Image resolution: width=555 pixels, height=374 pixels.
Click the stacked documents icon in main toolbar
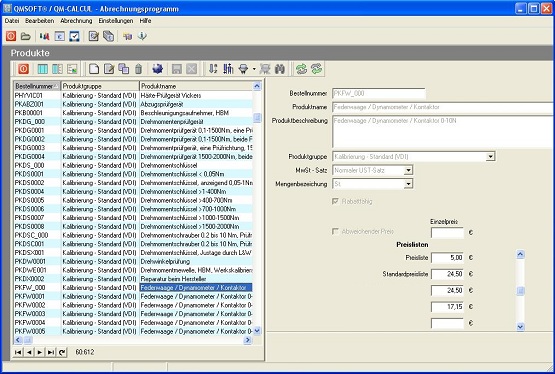point(108,36)
